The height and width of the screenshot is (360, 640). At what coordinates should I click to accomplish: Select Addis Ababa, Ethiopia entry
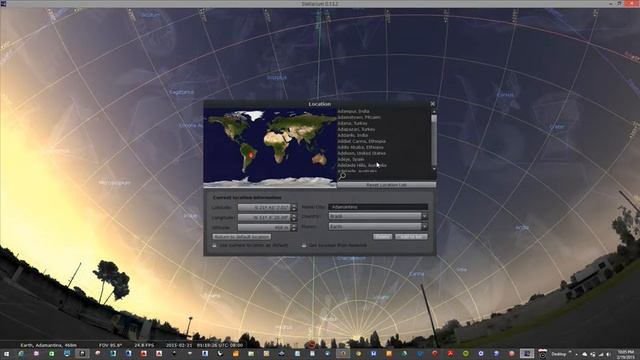click(360, 147)
